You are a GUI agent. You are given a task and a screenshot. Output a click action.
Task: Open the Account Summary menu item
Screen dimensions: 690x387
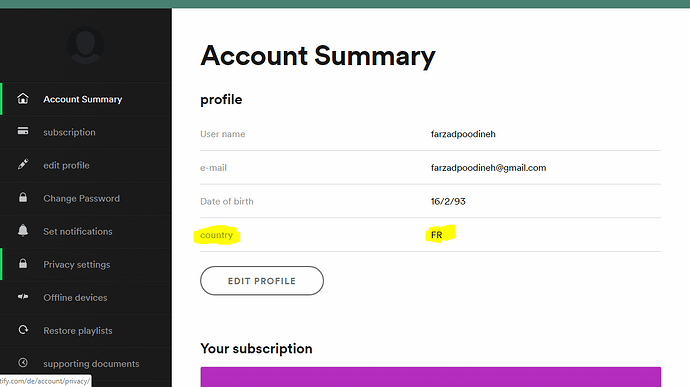[86, 99]
